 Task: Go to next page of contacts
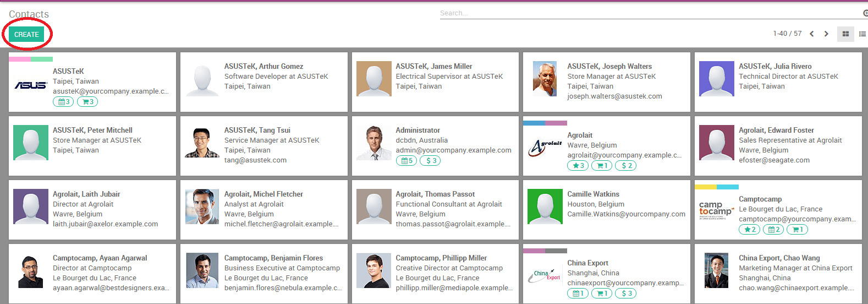click(x=826, y=34)
